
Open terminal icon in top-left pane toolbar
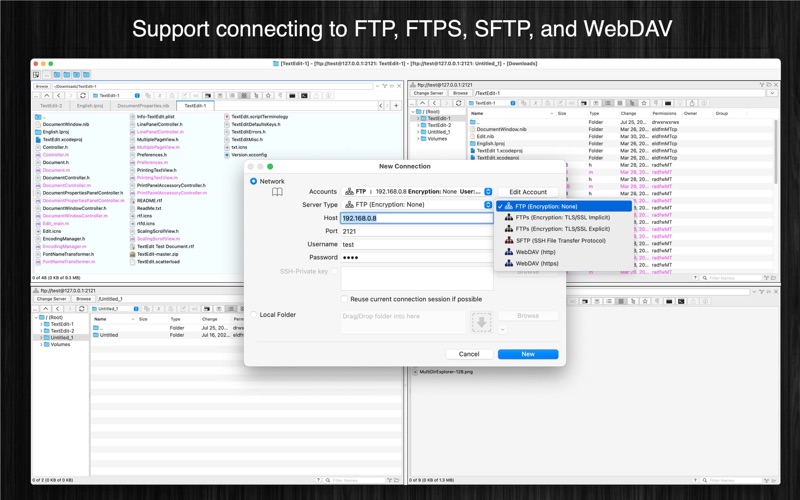pos(304,95)
